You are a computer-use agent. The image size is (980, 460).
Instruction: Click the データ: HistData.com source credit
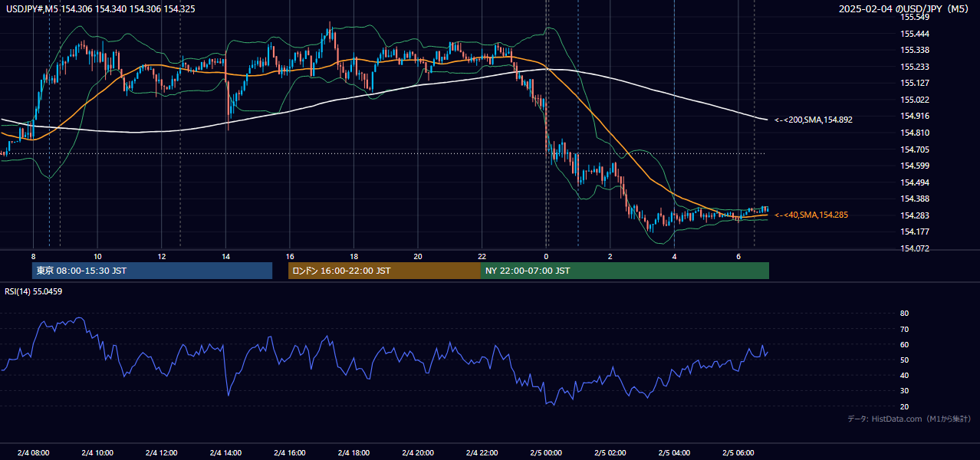click(909, 419)
